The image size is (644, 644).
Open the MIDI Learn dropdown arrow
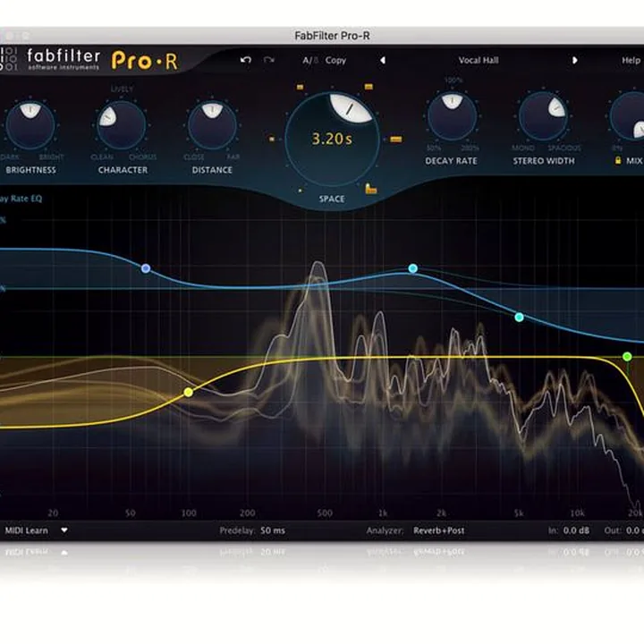pos(64,530)
